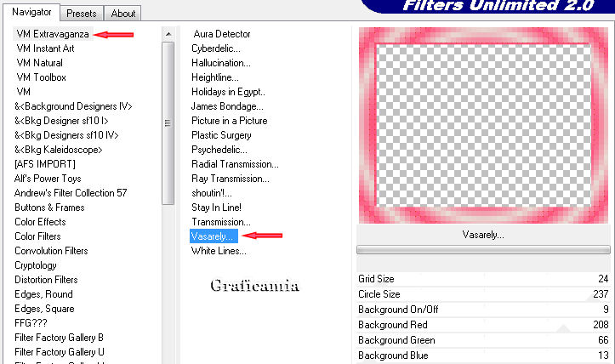The width and height of the screenshot is (615, 364).
Task: Adjust the Grid Size slider
Action: (x=483, y=279)
